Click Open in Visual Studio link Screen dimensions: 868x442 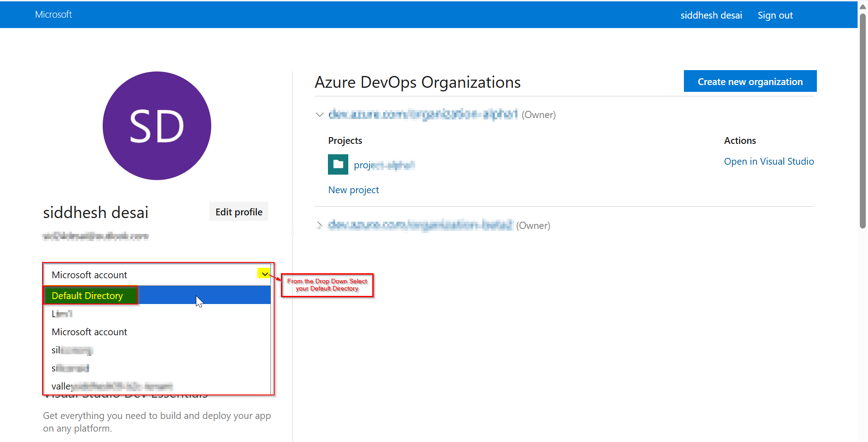coord(769,162)
